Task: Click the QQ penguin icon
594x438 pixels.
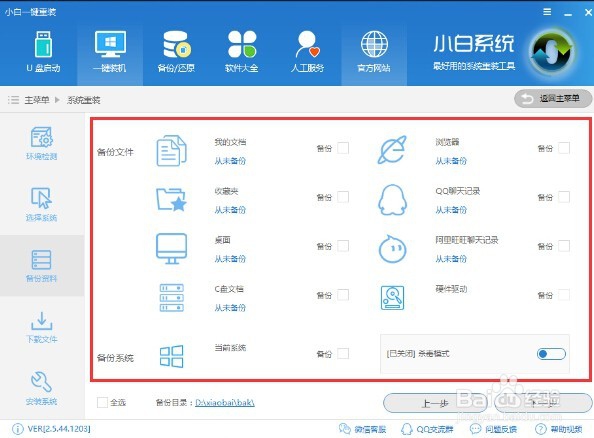Action: point(392,200)
